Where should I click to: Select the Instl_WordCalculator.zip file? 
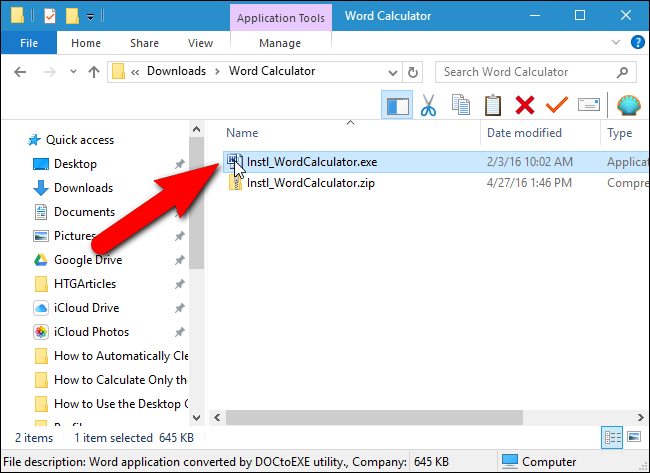pos(311,183)
